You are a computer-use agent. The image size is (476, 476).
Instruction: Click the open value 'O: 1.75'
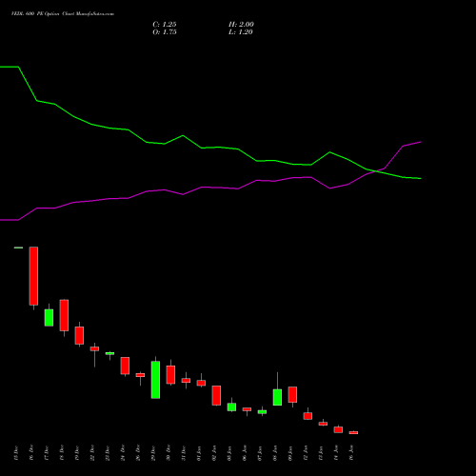pyautogui.click(x=165, y=32)
